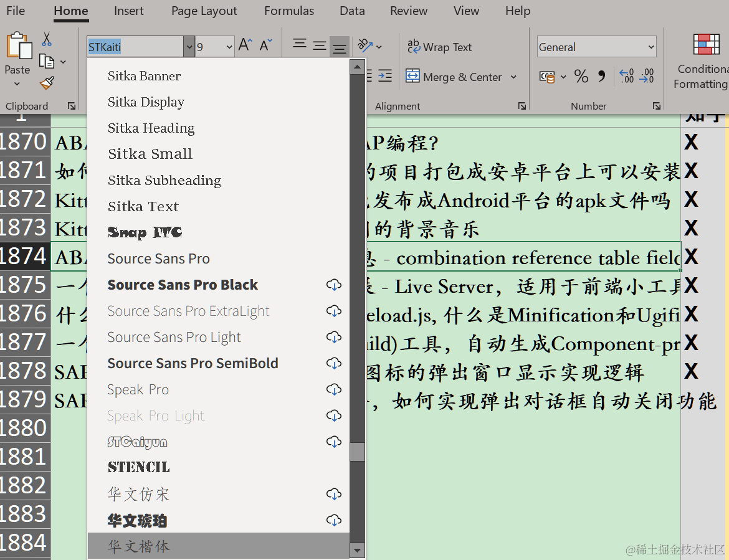The width and height of the screenshot is (729, 560).
Task: Download the 华文琥珀 font
Action: [334, 520]
